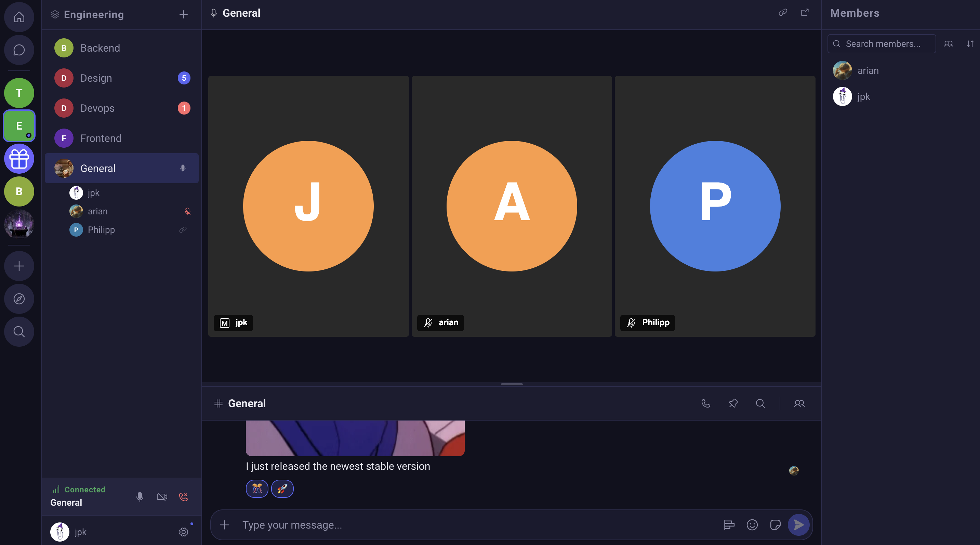Hang up the call with red phone
The image size is (980, 545).
tap(183, 497)
